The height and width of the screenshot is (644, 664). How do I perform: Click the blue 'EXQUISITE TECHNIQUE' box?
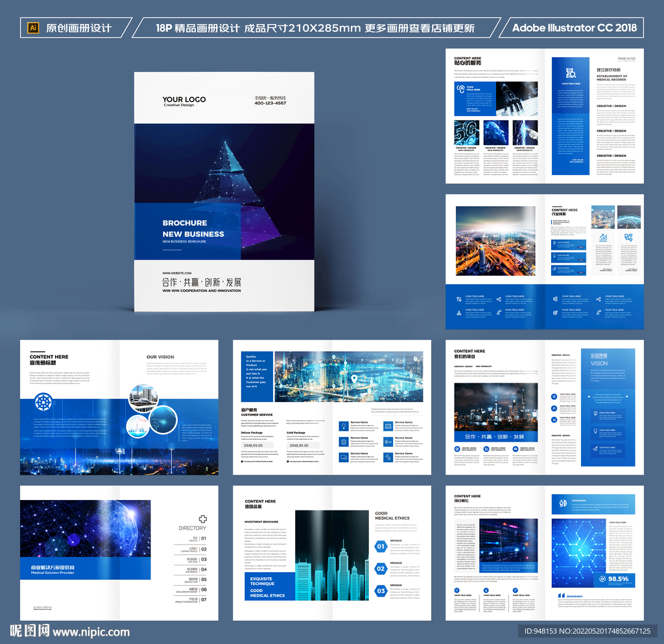pyautogui.click(x=270, y=586)
